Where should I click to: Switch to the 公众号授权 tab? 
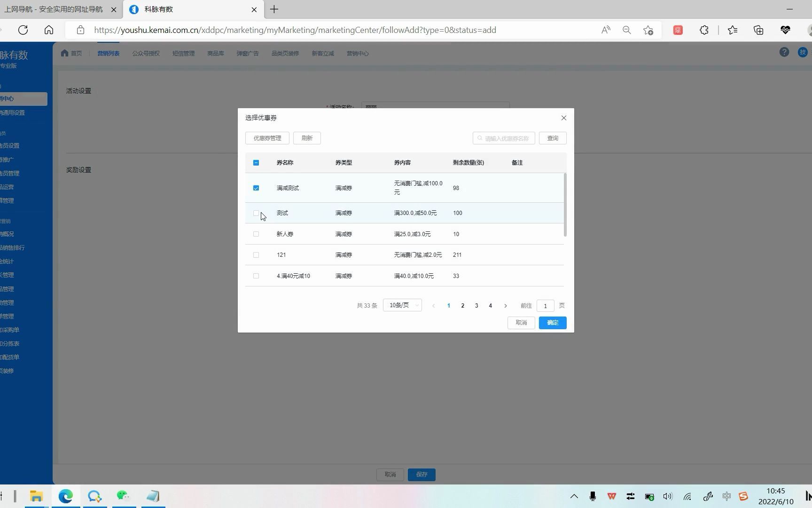pos(146,54)
